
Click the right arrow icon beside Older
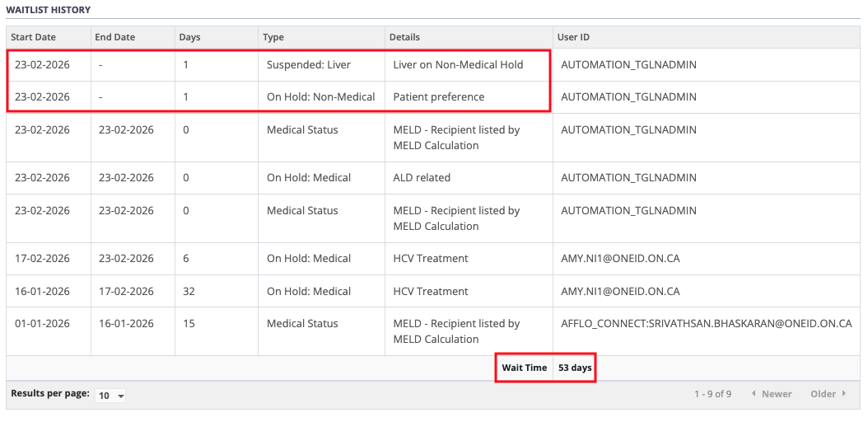coord(843,394)
